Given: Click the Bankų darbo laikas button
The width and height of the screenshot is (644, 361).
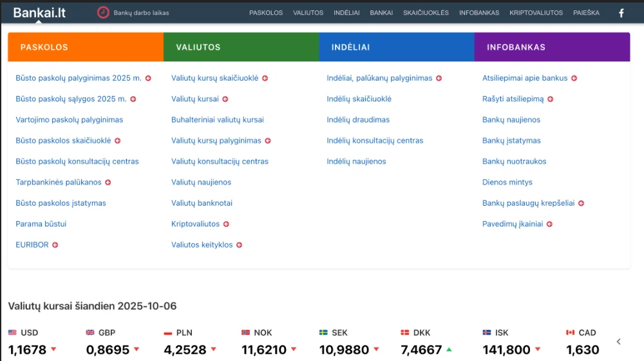Looking at the screenshot, I should (141, 13).
